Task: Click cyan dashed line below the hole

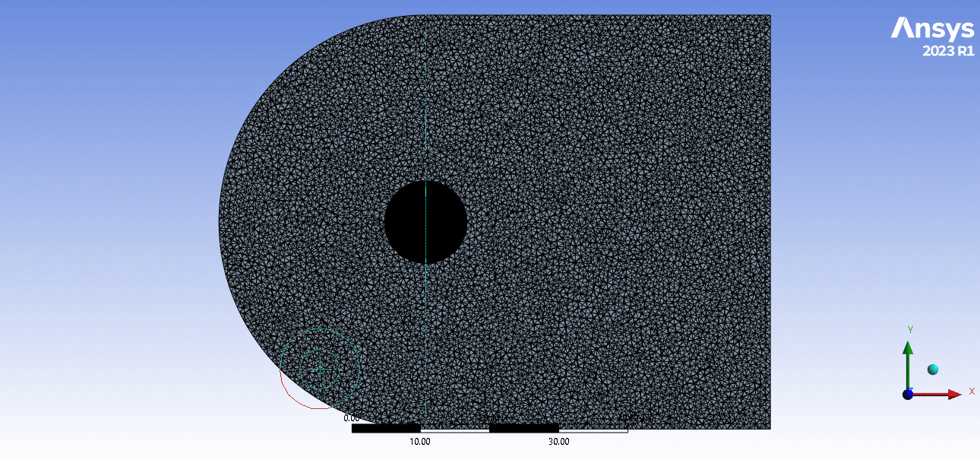Action: (426, 342)
